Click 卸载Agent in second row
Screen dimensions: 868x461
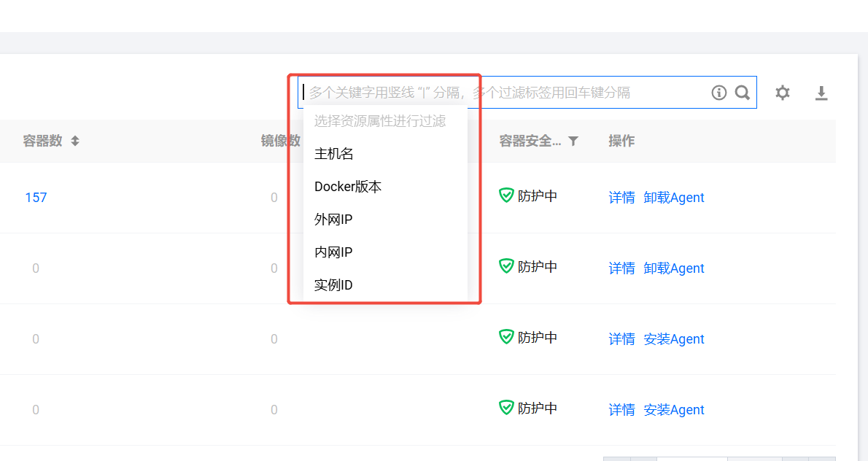(674, 268)
